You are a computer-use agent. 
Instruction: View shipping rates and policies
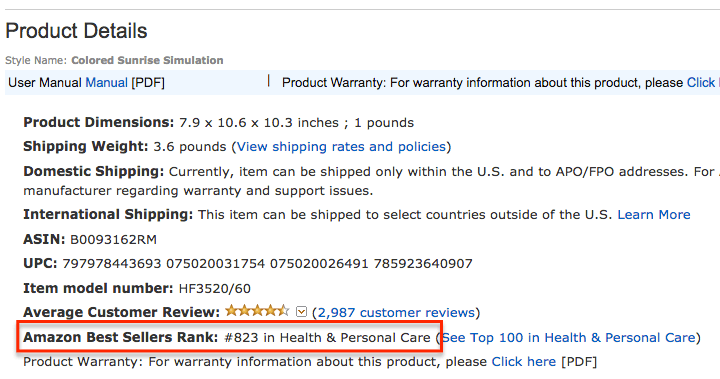point(342,147)
